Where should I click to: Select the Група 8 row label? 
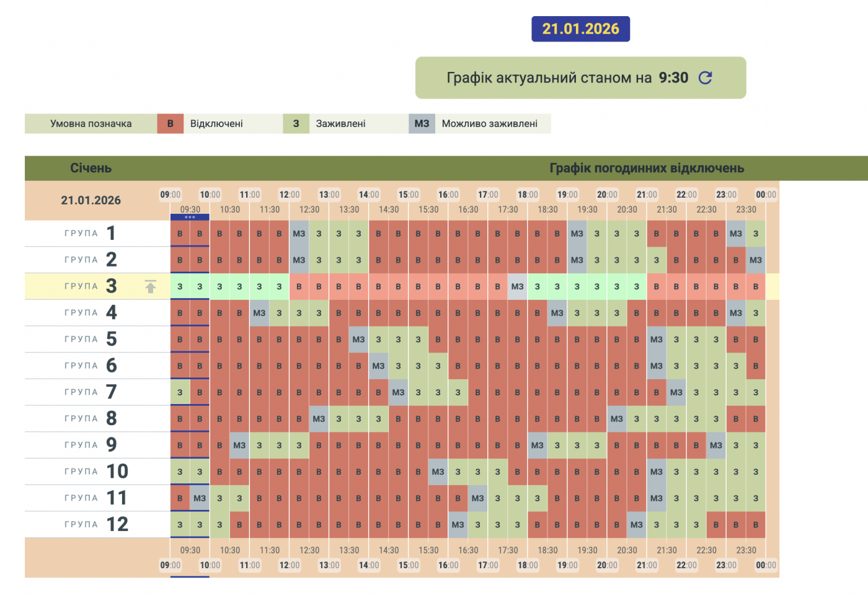coord(91,418)
